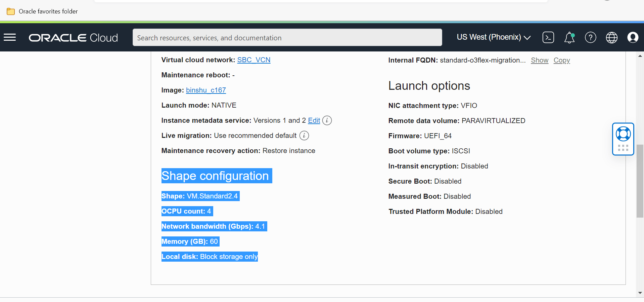Click the Local disk: Block storage only text
This screenshot has width=644, height=302.
[210, 257]
